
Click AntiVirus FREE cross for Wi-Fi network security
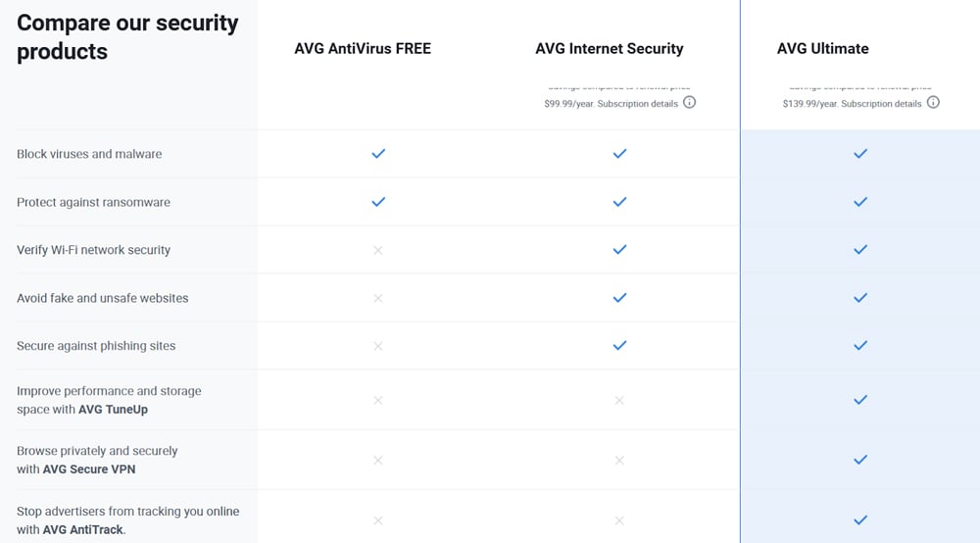click(378, 250)
